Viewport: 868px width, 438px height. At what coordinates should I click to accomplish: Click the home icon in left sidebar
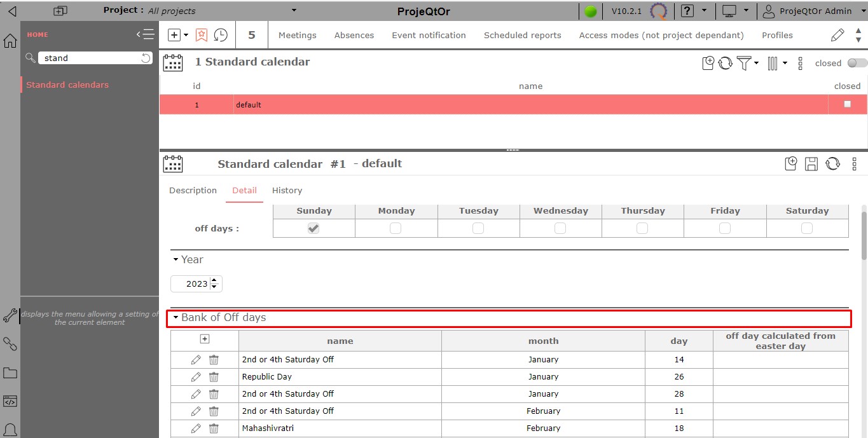(x=10, y=41)
